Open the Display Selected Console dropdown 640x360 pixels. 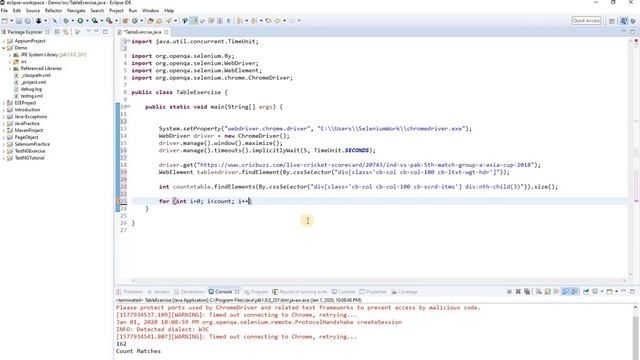tap(602, 291)
